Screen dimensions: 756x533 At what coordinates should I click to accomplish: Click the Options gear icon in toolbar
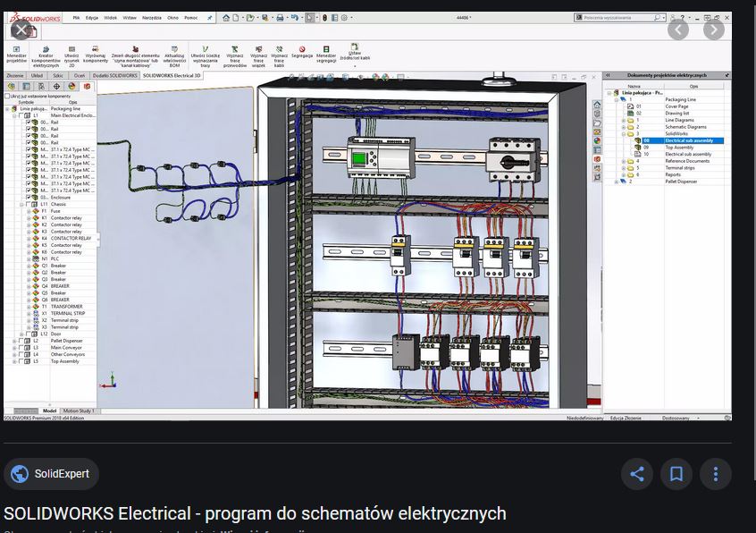(344, 18)
